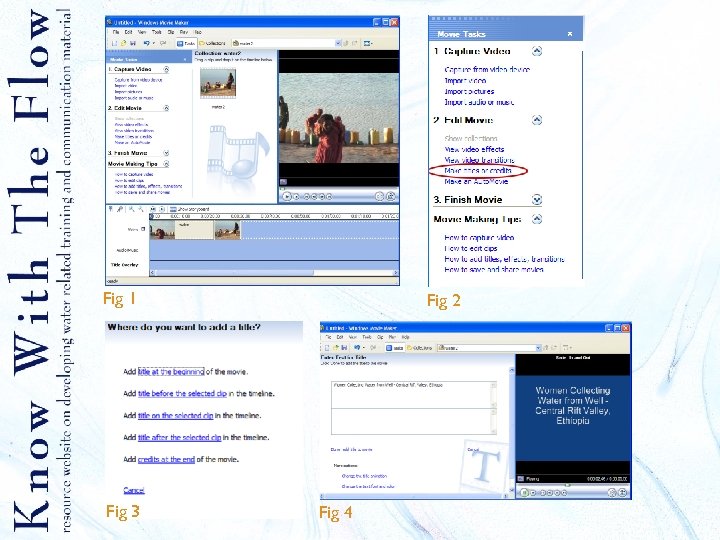This screenshot has height=540, width=720.
Task: Open the Clip menu in Fig 1
Action: coord(171,32)
